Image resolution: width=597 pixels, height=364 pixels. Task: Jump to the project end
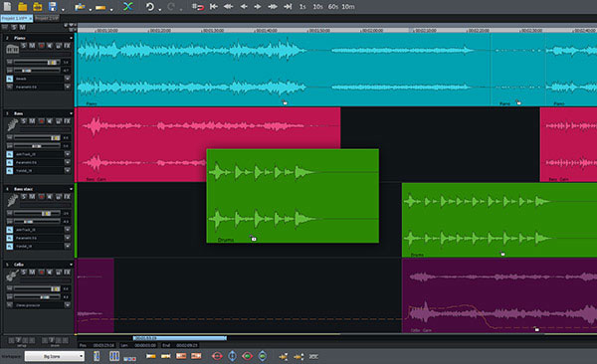[288, 7]
